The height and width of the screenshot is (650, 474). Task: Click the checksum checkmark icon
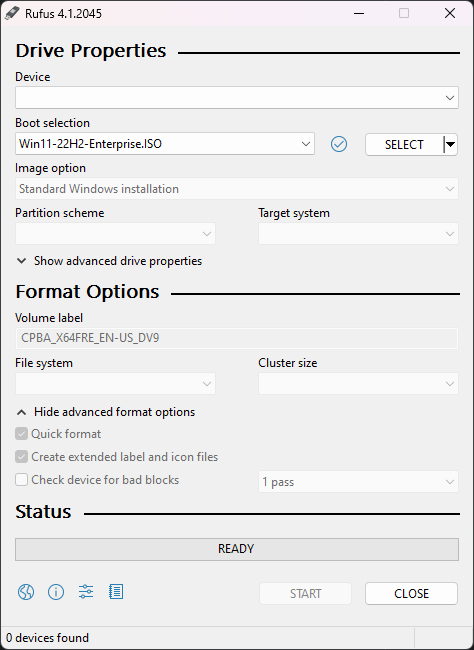click(x=339, y=144)
